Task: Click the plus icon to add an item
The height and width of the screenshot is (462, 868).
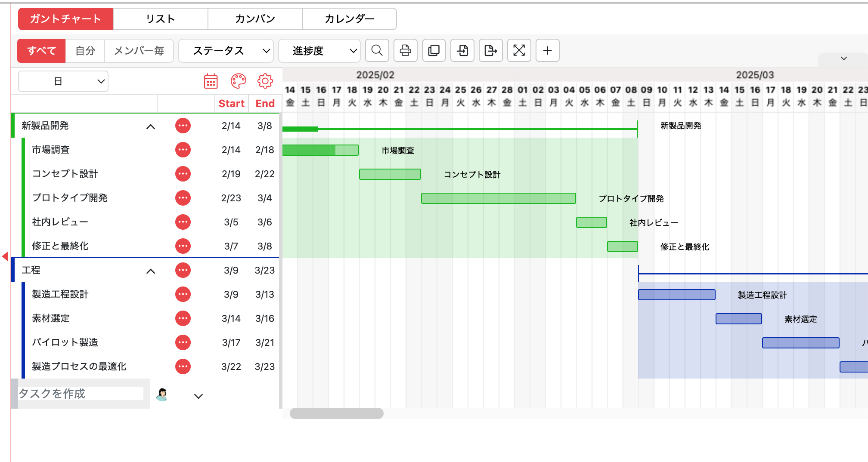Action: (x=547, y=50)
